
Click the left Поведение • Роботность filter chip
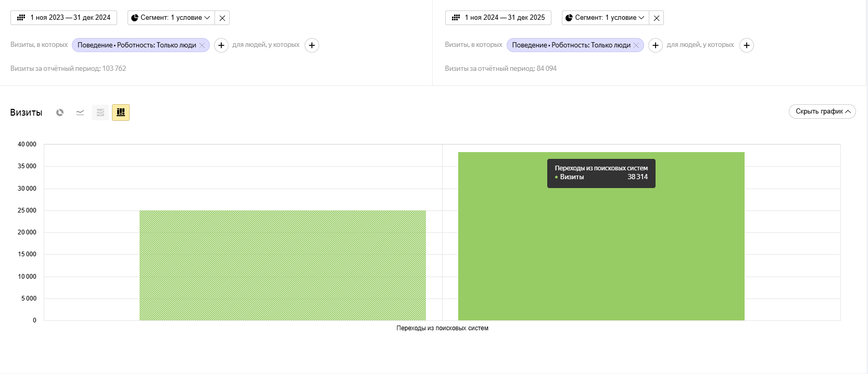[x=136, y=45]
